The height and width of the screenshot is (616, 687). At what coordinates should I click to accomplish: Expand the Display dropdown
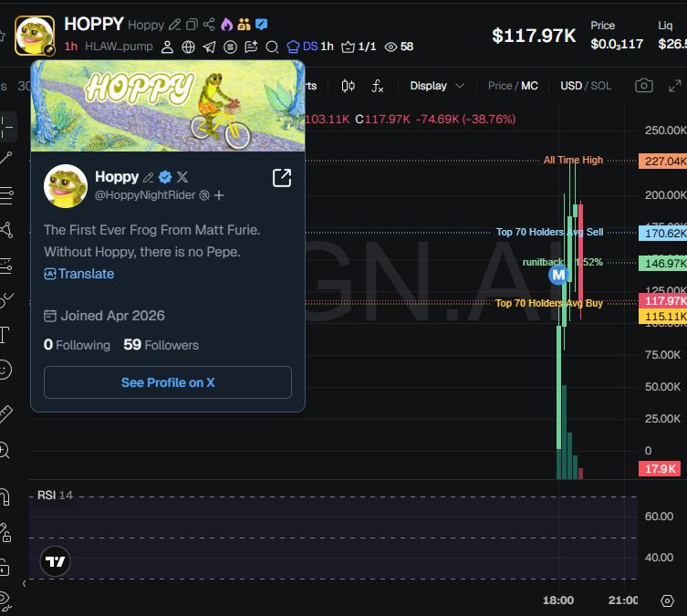point(436,86)
